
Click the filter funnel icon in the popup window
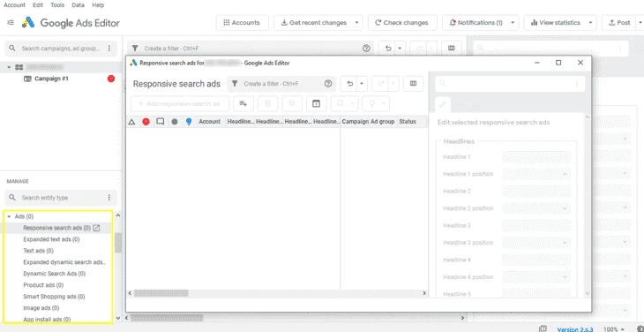(235, 84)
